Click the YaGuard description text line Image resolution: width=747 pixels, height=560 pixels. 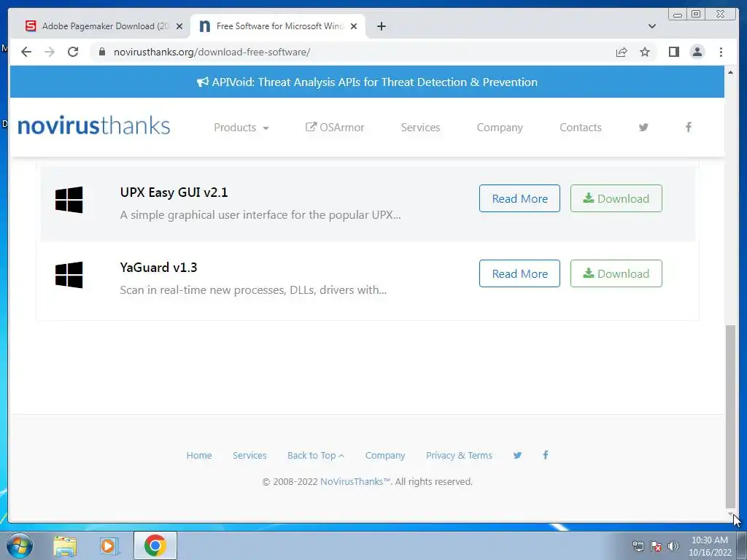point(253,290)
